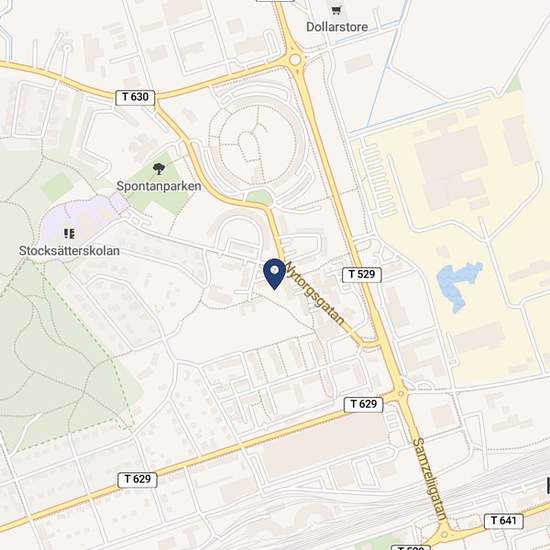Click the blue pond in the yellow area
Image resolution: width=550 pixels, height=550 pixels.
[458, 285]
